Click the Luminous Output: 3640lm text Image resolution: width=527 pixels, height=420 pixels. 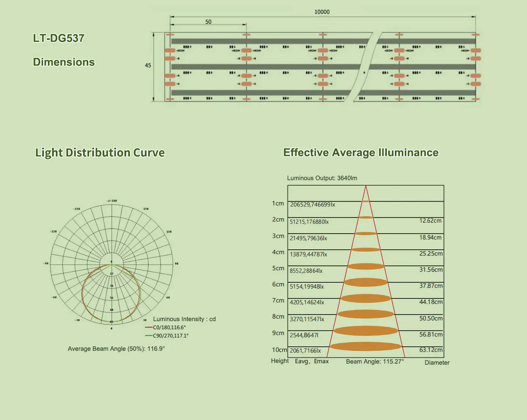322,178
